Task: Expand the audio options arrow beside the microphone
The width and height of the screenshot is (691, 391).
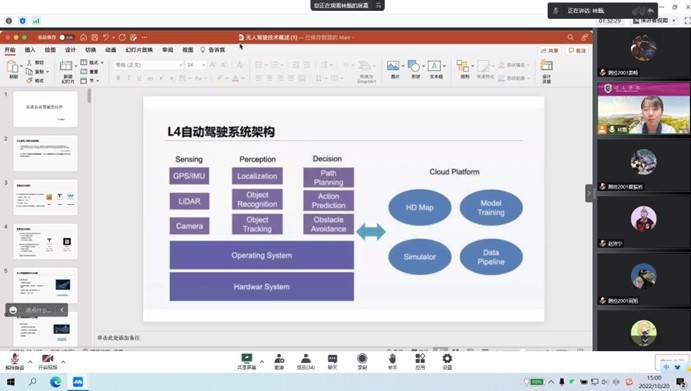Action: [30, 362]
